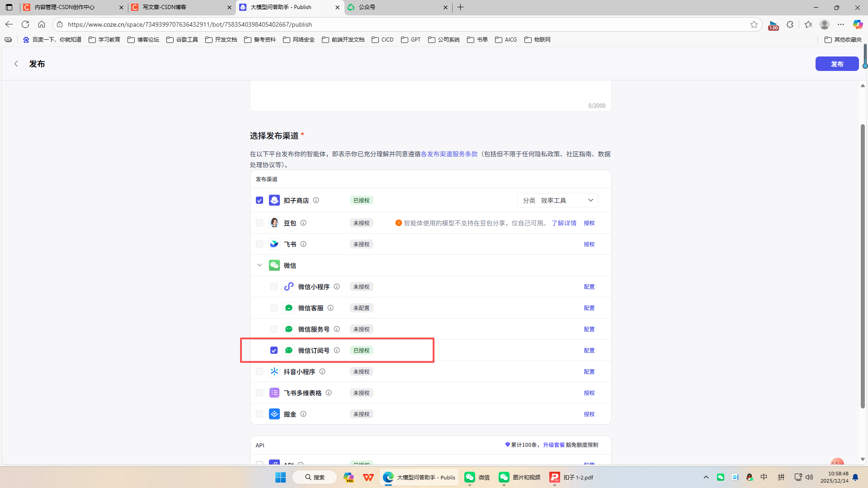This screenshot has height=488, width=868.
Task: Click inside the browser address bar
Action: pos(226,24)
